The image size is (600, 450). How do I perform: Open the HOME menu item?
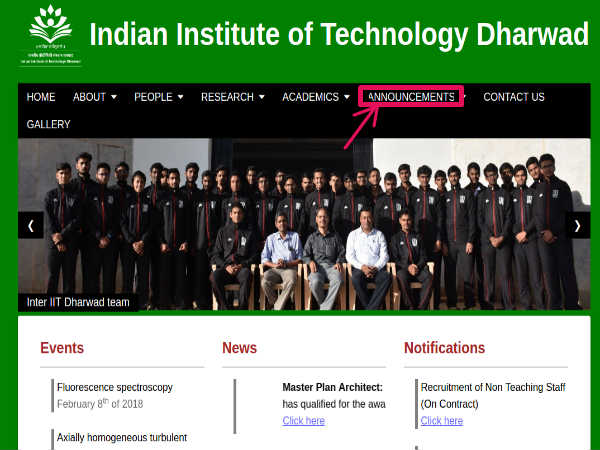tap(41, 97)
